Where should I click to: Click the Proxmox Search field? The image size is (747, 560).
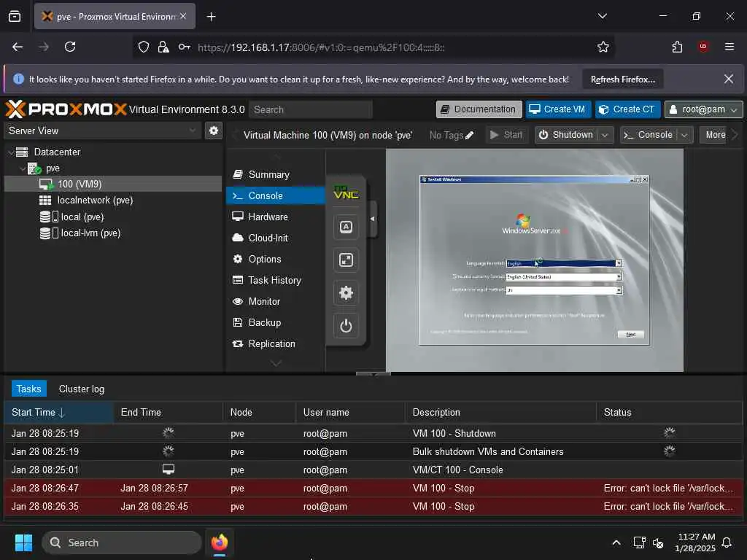point(311,109)
